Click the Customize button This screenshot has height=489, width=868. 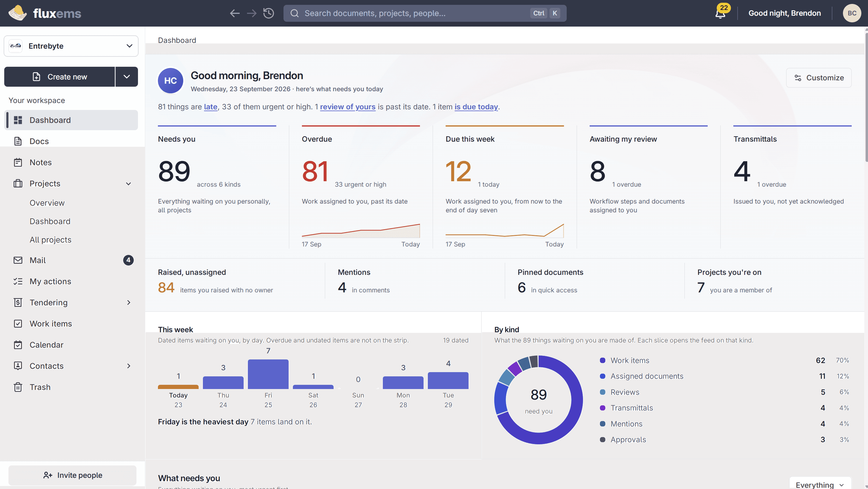[818, 78]
